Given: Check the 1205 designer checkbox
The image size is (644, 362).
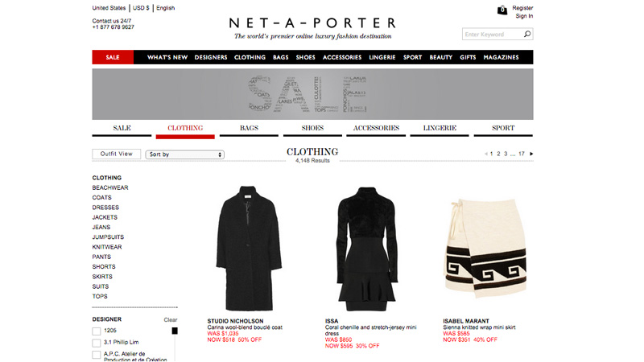Looking at the screenshot, I should tap(97, 331).
